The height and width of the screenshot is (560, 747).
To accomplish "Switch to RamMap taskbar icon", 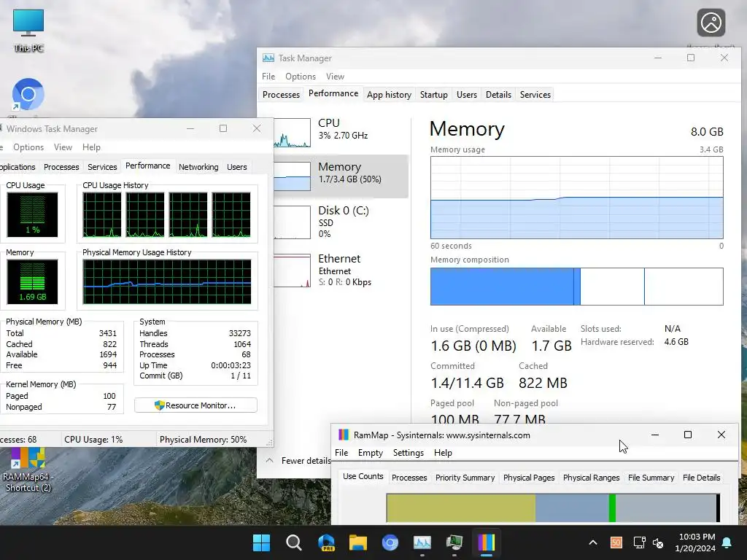I will pos(487,542).
